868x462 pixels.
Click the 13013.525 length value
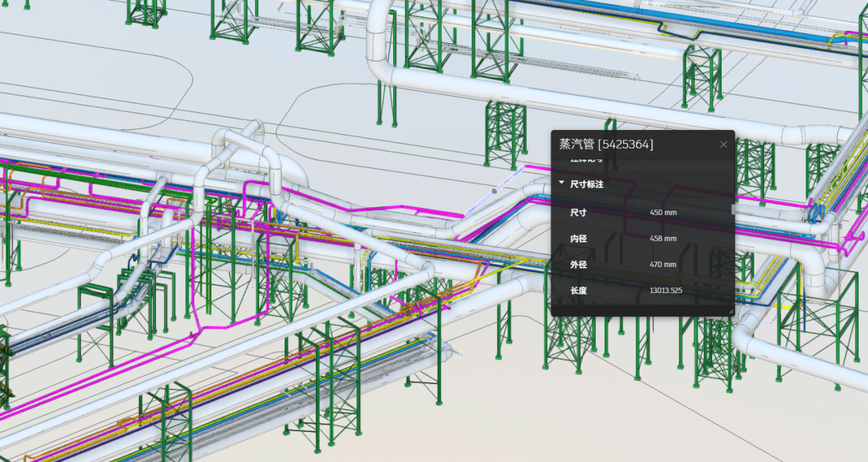coord(666,291)
